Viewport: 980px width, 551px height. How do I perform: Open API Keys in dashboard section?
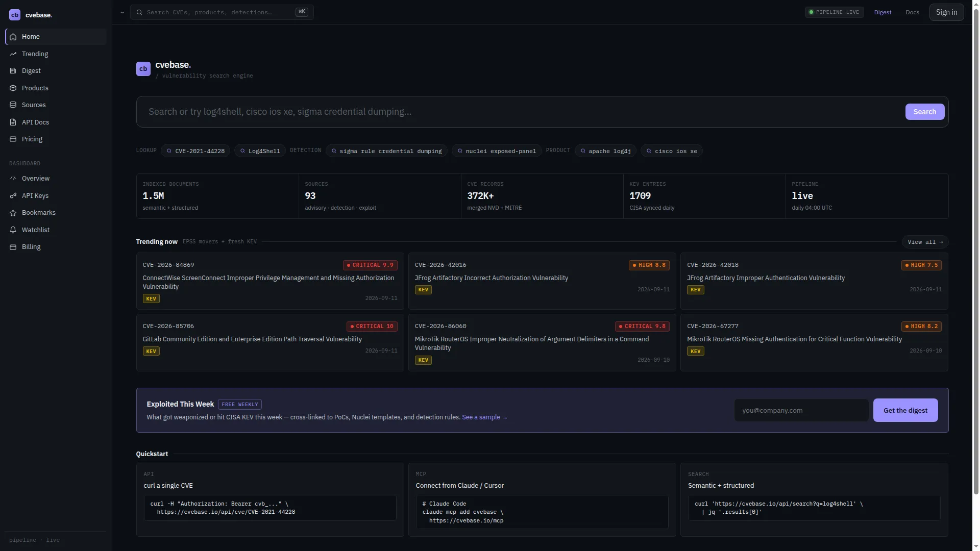(56, 196)
